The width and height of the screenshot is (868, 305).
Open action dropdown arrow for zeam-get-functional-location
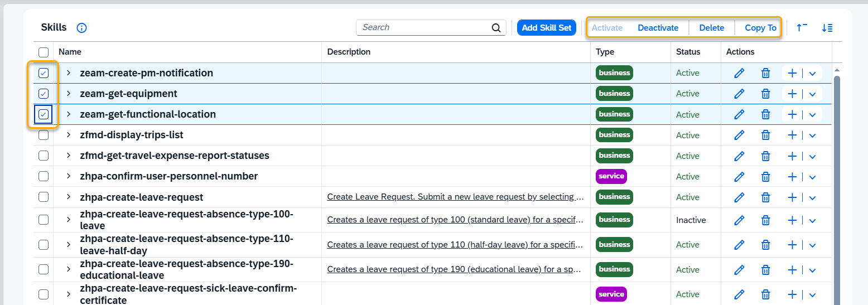click(812, 115)
